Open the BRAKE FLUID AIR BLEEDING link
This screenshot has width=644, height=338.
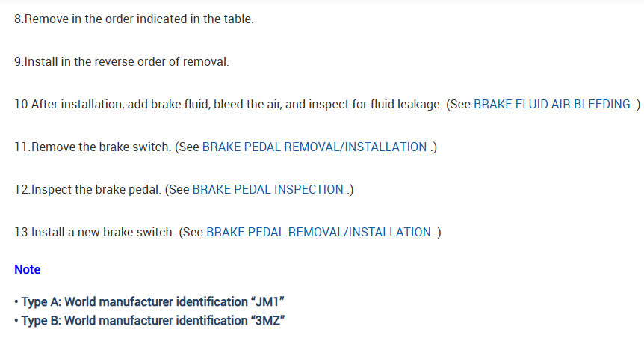(x=551, y=105)
